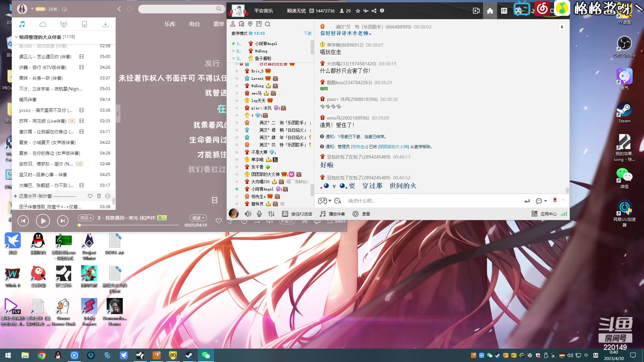
Task: Favorite the song 还是分开-张叶蕾
Action: (90, 196)
